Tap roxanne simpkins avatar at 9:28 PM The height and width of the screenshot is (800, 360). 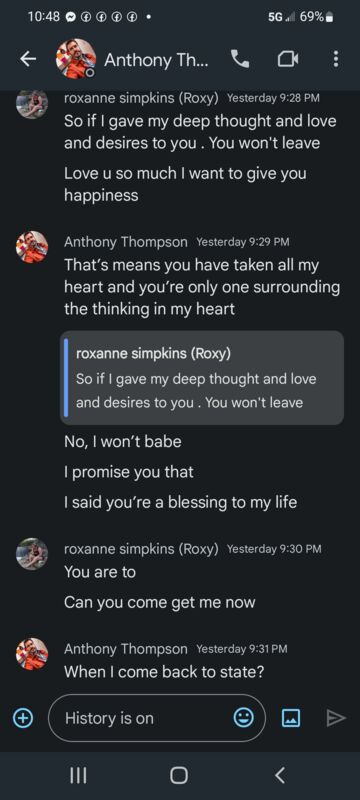coord(32,103)
